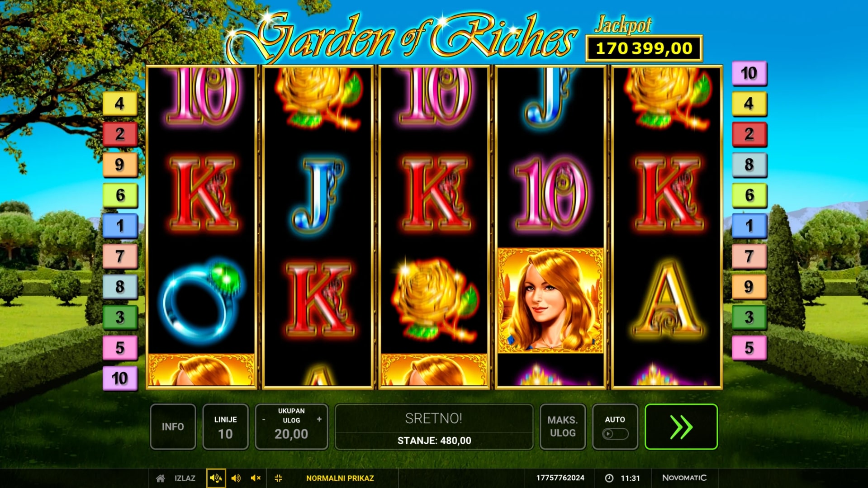The image size is (868, 488).
Task: Set maximum bet with MAKS. ULOG
Action: click(562, 426)
